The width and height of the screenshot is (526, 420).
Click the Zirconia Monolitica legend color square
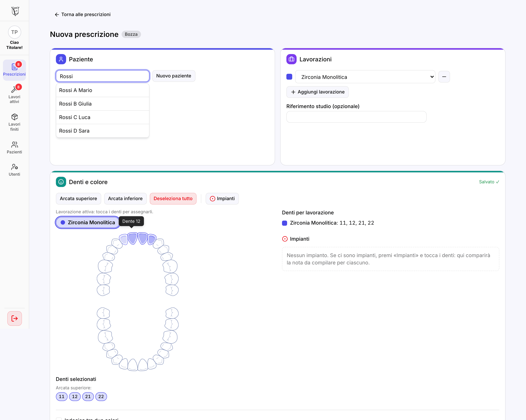click(x=285, y=223)
